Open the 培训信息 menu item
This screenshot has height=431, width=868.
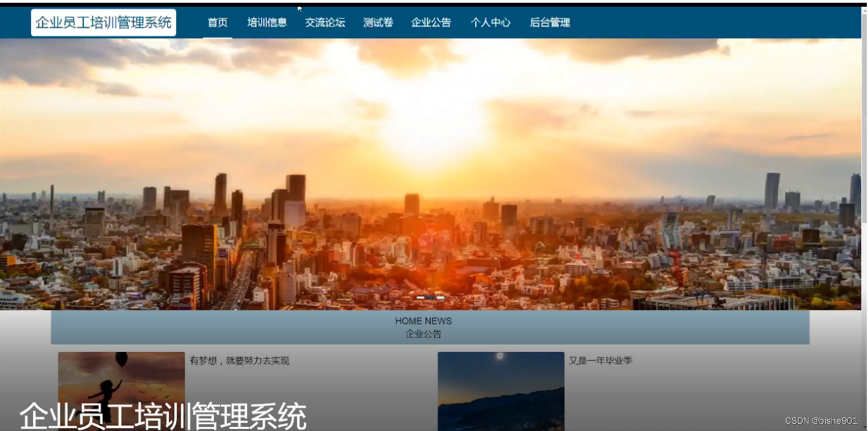click(267, 23)
